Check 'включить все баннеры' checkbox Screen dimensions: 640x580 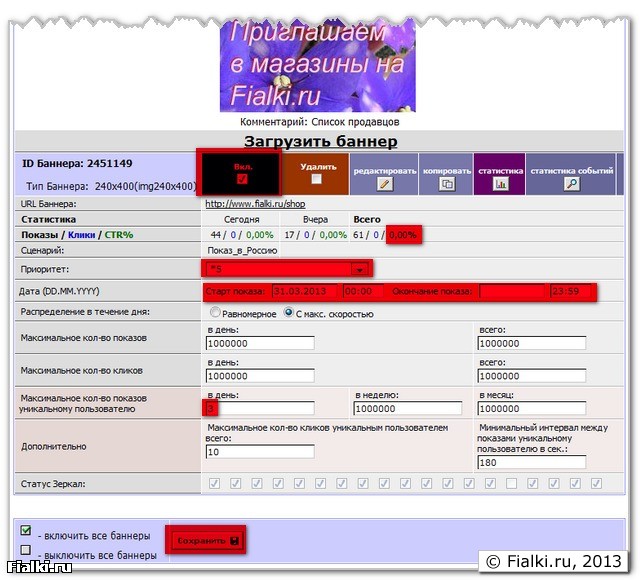point(26,530)
